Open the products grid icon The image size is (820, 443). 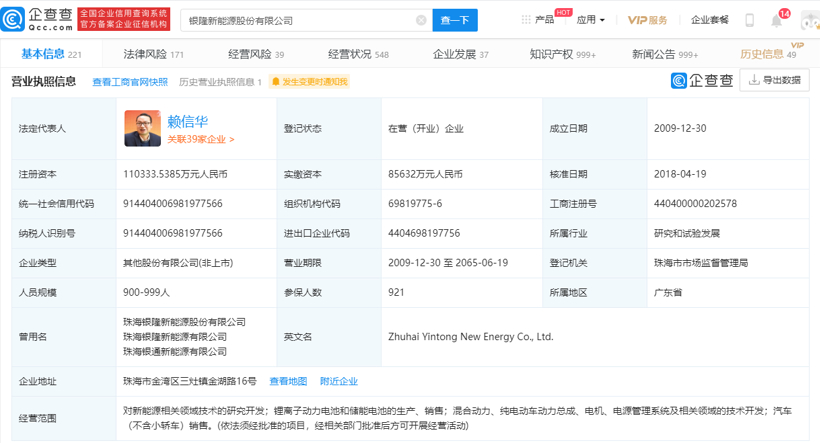tap(526, 20)
